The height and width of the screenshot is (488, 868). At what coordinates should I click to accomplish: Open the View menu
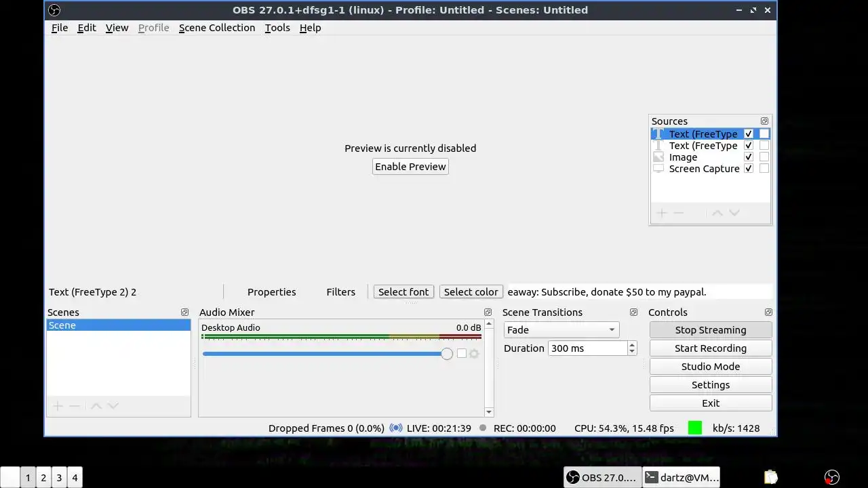click(117, 28)
